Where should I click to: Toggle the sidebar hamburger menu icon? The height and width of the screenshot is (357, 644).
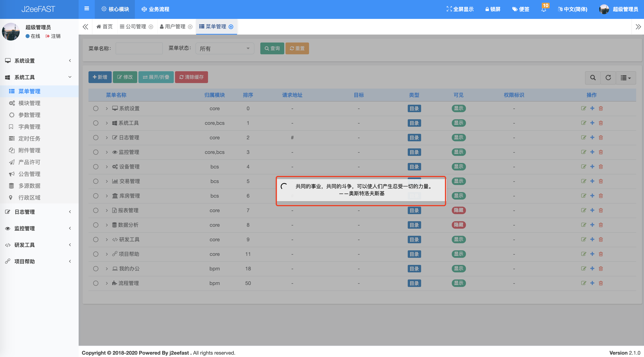[x=86, y=9]
